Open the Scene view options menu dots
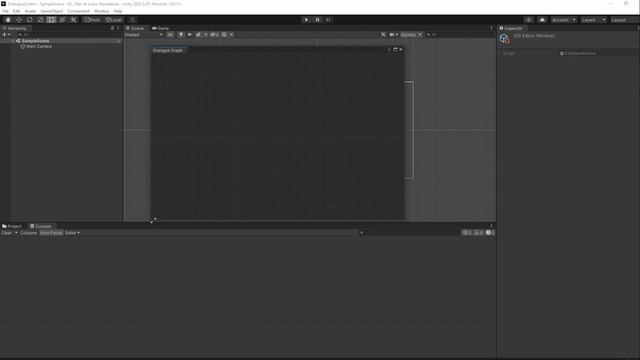This screenshot has height=360, width=640. (x=491, y=28)
